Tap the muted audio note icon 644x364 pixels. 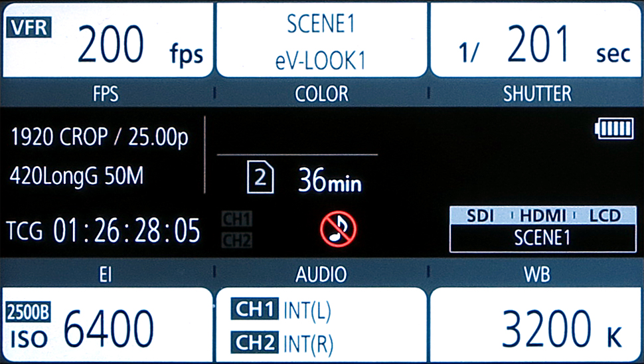(338, 229)
